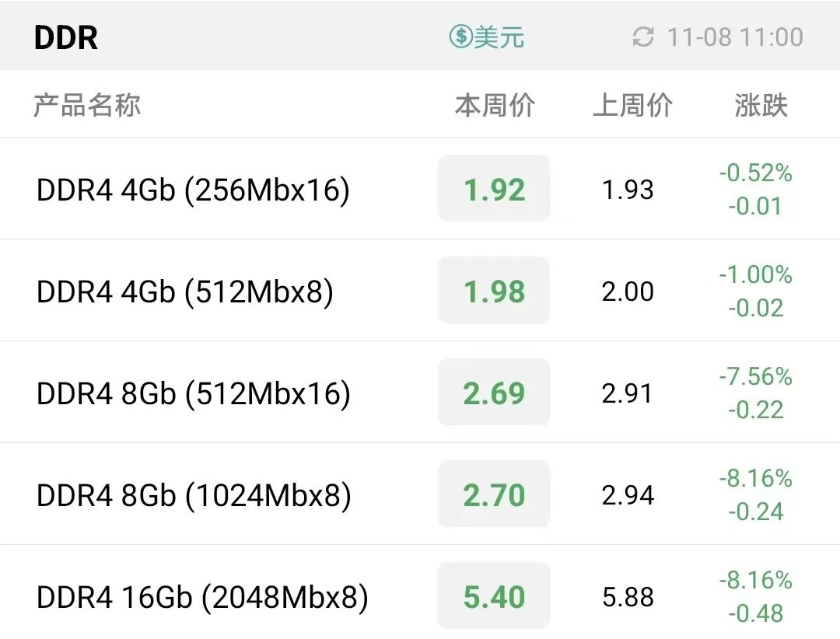This screenshot has width=840, height=639.
Task: Open the DDR4 8Gb (1024Mbx8) product row
Action: tap(420, 494)
